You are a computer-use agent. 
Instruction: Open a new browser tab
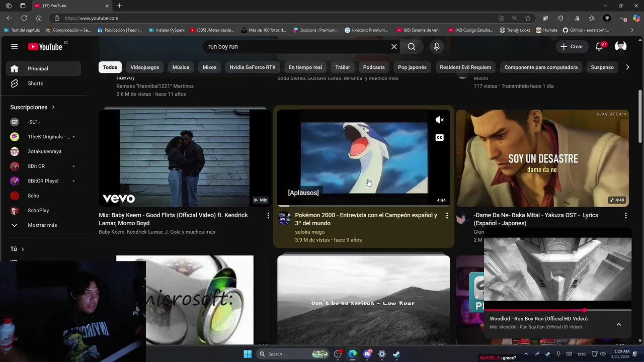119,6
